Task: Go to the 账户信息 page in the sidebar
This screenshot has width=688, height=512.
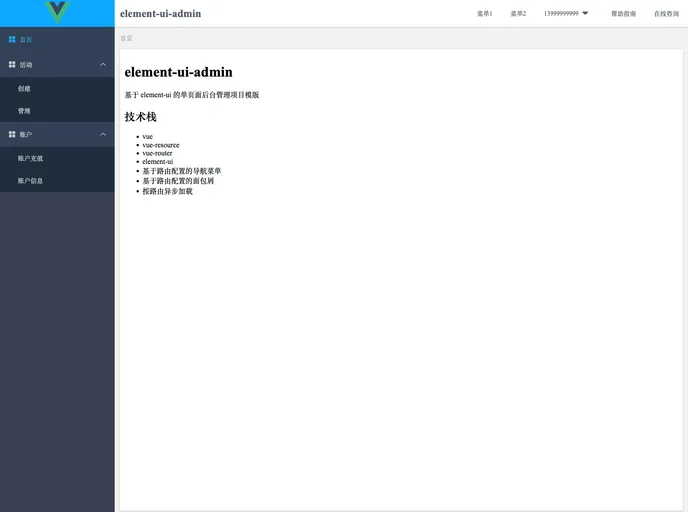Action: 57,180
